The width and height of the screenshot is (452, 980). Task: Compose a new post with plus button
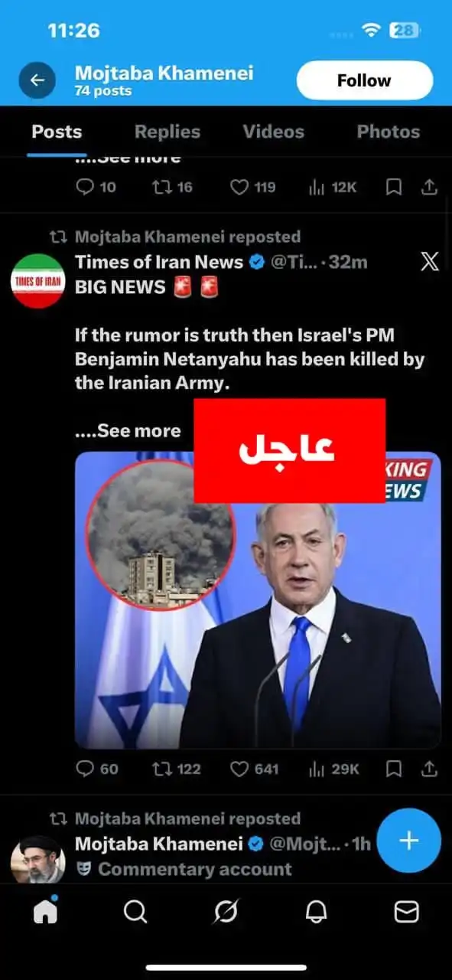409,841
